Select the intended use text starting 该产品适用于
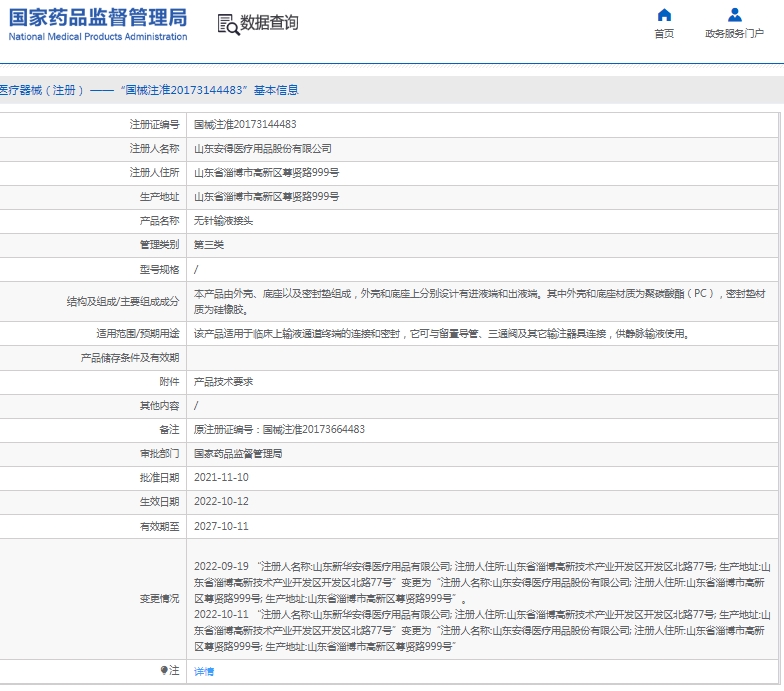This screenshot has height=691, width=784. pyautogui.click(x=442, y=334)
